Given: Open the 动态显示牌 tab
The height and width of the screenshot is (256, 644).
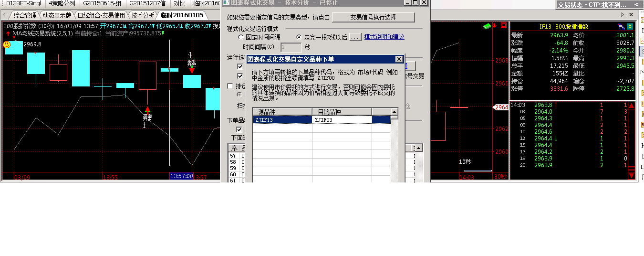Looking at the screenshot, I should click(x=56, y=15).
